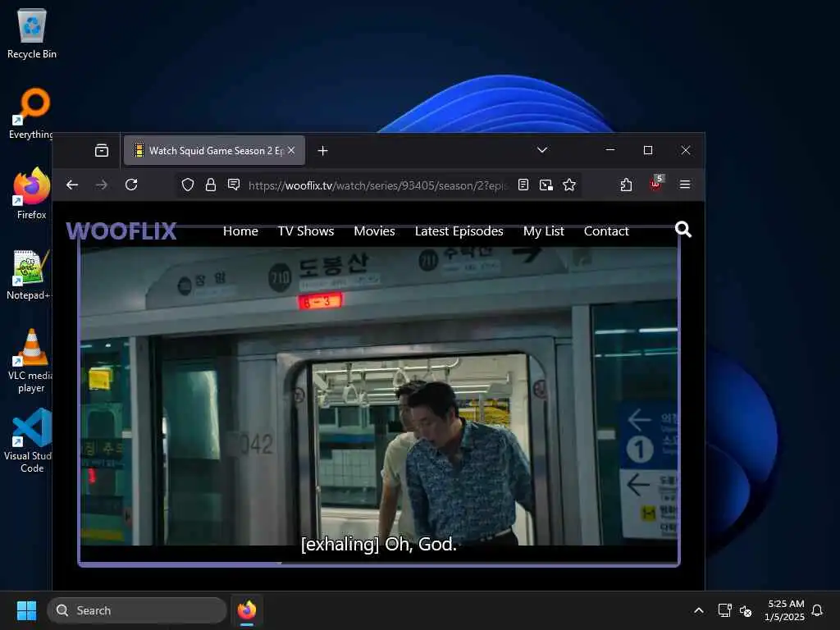Open the Firefox application hamburger menu
Viewport: 840px width, 630px height.
(685, 185)
